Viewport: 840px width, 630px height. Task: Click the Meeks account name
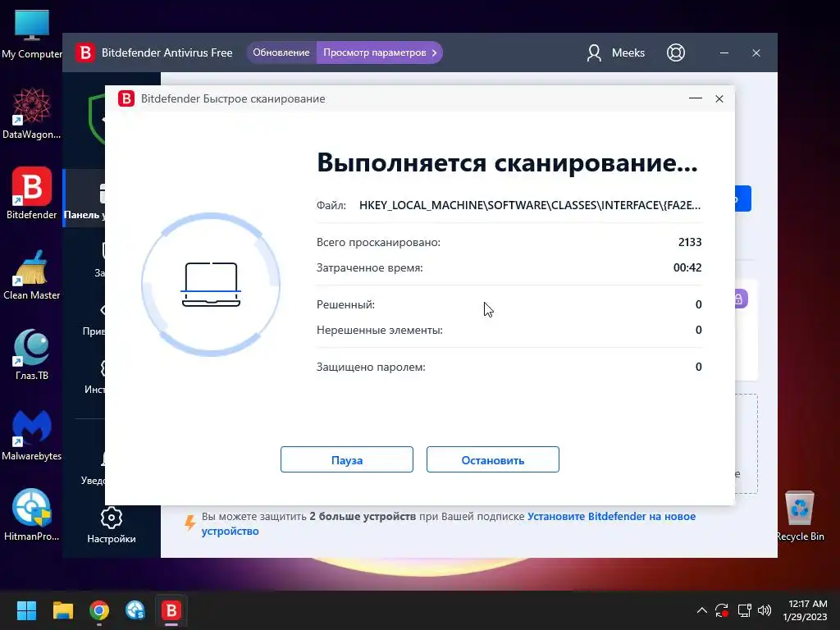click(628, 52)
